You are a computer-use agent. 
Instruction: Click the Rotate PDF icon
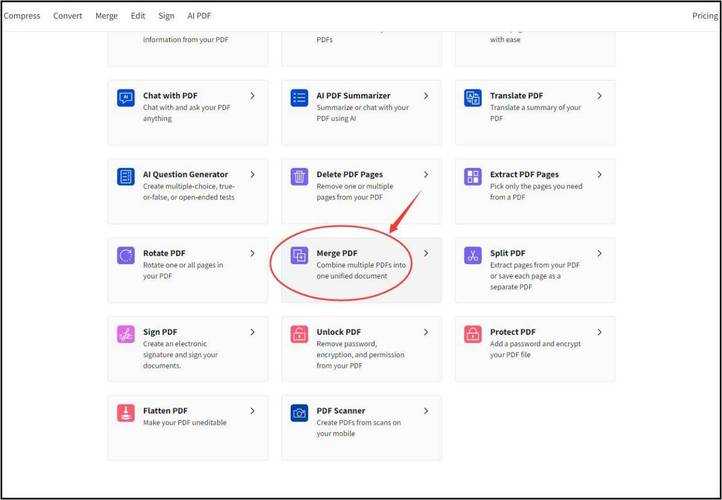(x=126, y=256)
